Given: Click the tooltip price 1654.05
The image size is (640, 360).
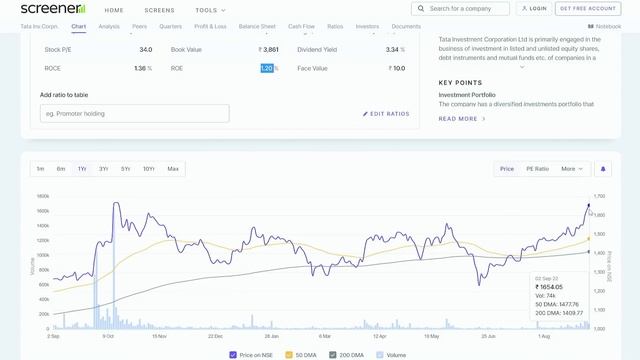Looking at the screenshot, I should (x=549, y=287).
